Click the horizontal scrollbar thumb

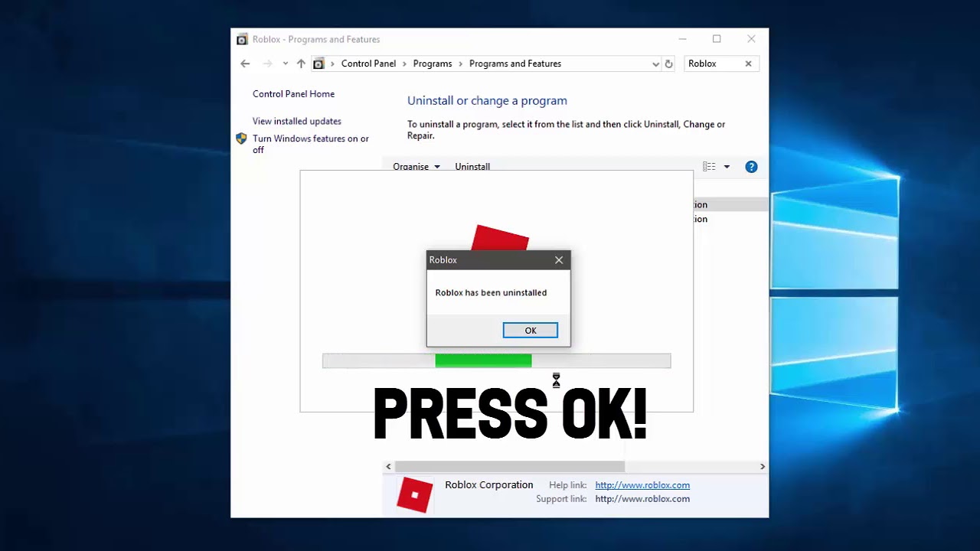pos(510,466)
